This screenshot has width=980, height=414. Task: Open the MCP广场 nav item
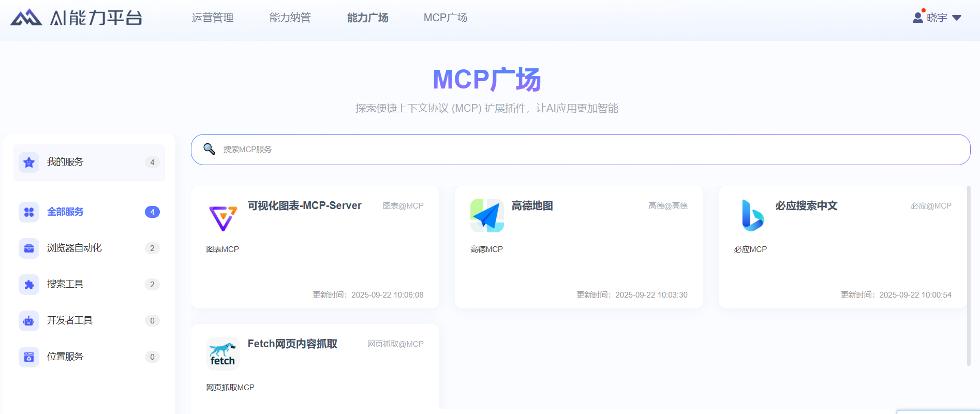click(x=446, y=18)
